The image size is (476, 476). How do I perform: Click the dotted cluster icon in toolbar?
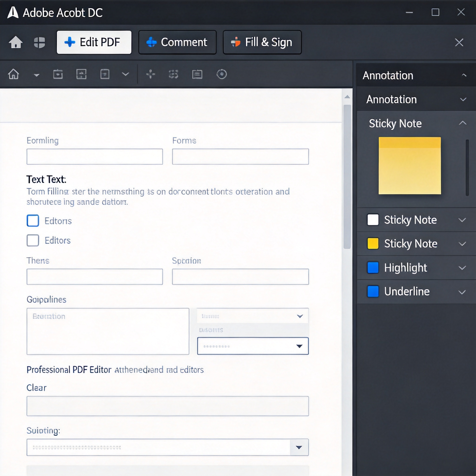tap(173, 74)
